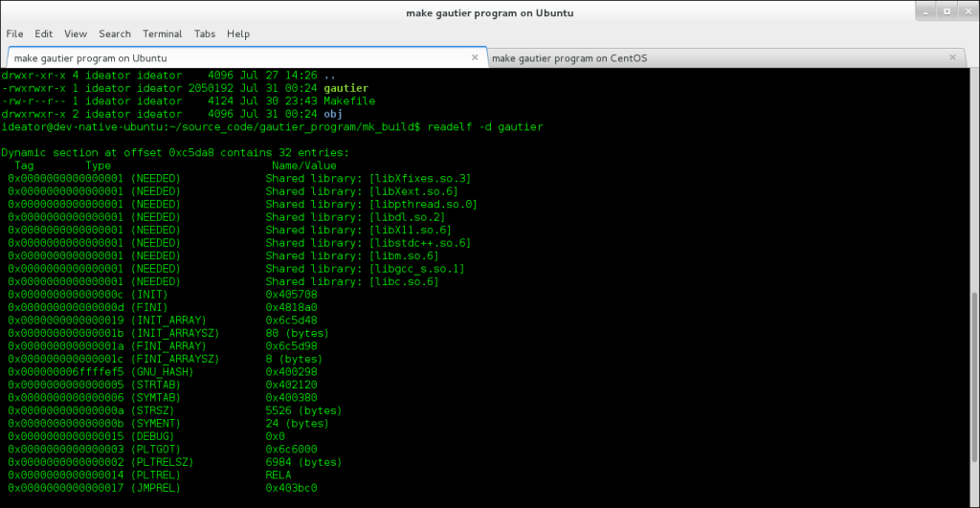Click the '(FINI)' type entry

[148, 307]
